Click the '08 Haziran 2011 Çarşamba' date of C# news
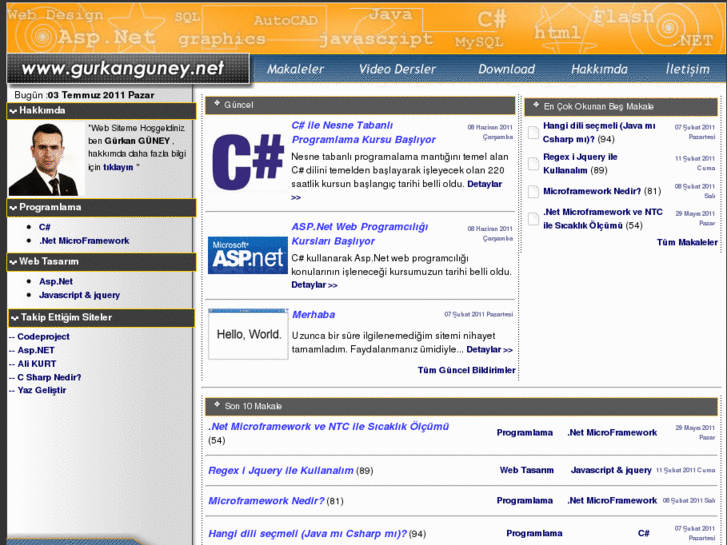The height and width of the screenshot is (545, 727). [490, 132]
